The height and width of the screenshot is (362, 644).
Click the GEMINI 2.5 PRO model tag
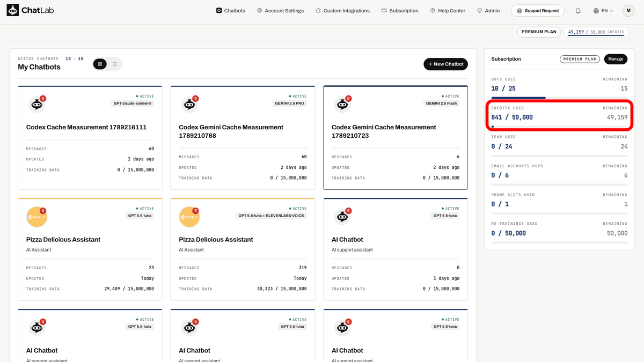click(290, 104)
